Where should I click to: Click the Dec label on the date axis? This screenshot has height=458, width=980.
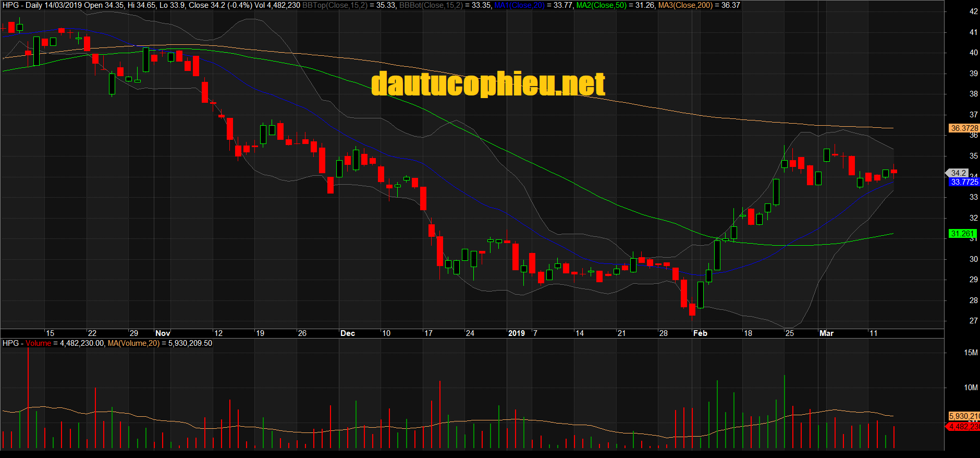point(347,333)
